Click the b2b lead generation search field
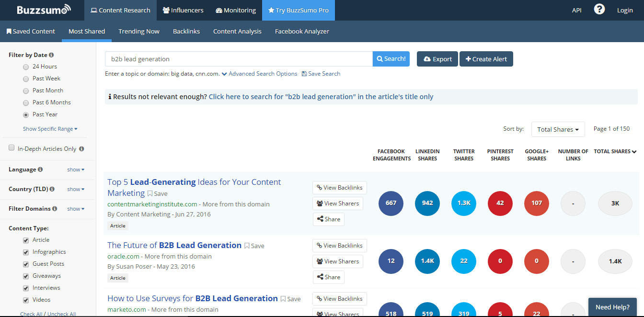The height and width of the screenshot is (317, 644). pyautogui.click(x=239, y=59)
